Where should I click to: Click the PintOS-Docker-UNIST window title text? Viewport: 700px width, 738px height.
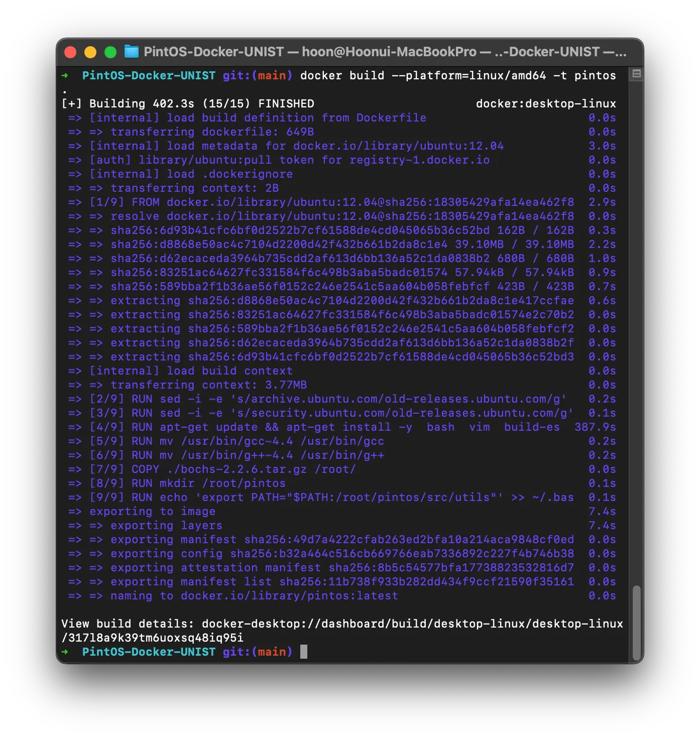click(213, 52)
